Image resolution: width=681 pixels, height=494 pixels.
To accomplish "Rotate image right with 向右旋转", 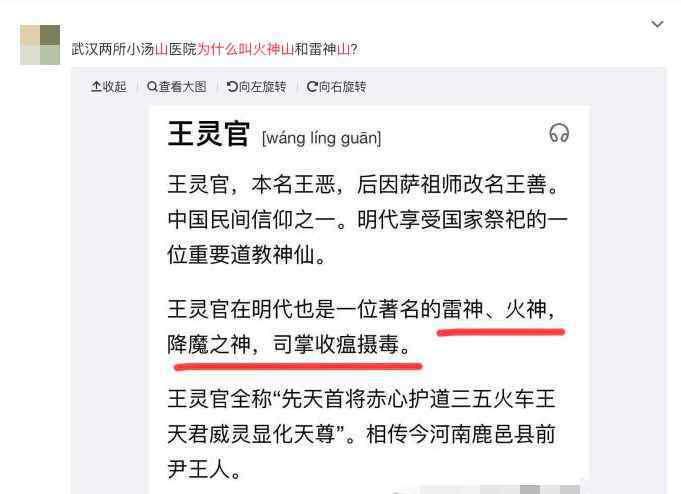I will (337, 87).
